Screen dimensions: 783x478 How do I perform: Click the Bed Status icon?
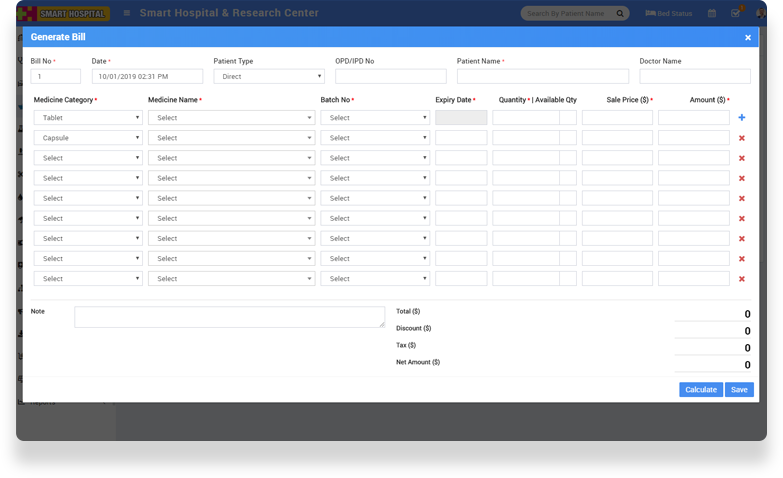(650, 14)
